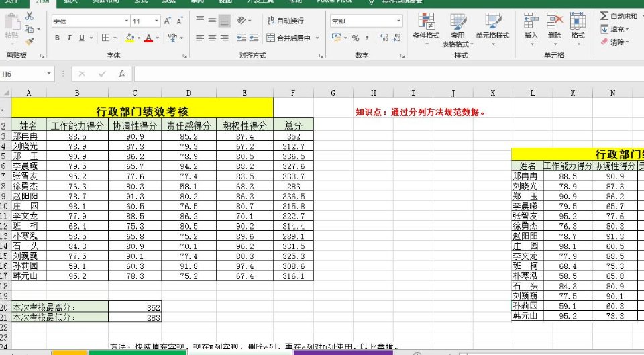Open the number group dialog launcher
Screen dimensions: 644x355
[402, 56]
